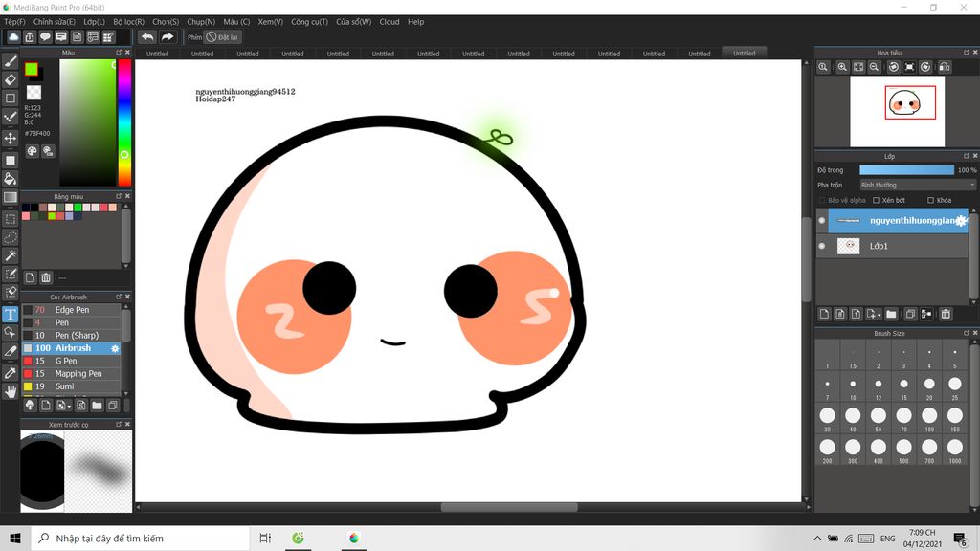
Task: Open the Lớp(L) menu
Action: 95,22
